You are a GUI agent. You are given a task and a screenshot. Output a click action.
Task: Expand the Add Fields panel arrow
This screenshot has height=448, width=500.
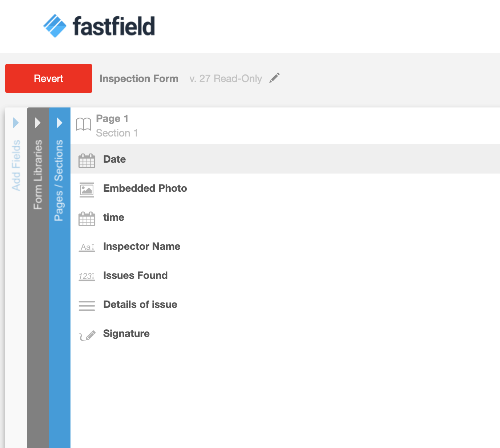click(x=16, y=123)
